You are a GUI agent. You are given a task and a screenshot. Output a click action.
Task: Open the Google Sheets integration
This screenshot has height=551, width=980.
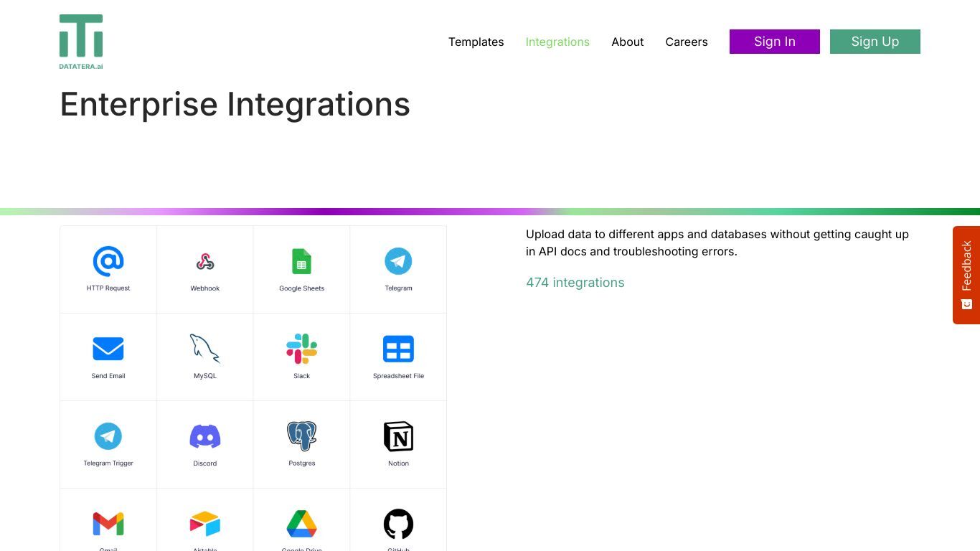click(x=301, y=269)
